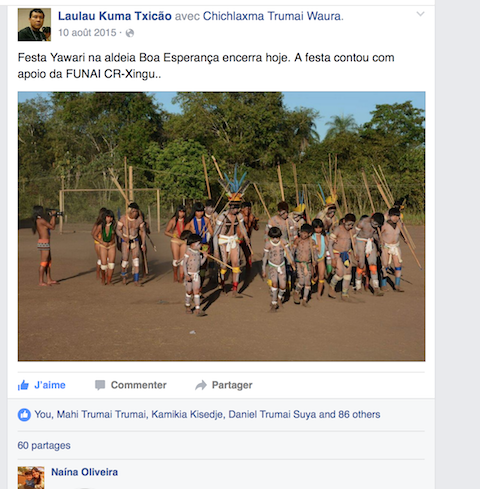Open Laulau Kuma Txicão's profile picture
This screenshot has height=489, width=480.
(34, 25)
